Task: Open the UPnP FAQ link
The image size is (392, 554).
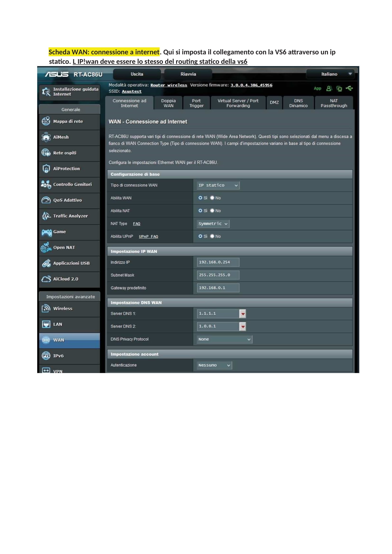Action: pyautogui.click(x=148, y=236)
